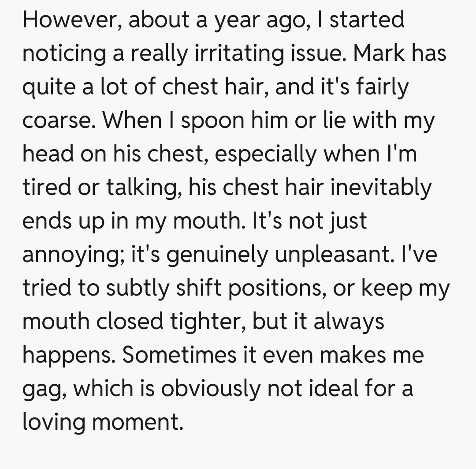This screenshot has width=476, height=469.
Task: Click the word "talking"
Action: coord(143,188)
